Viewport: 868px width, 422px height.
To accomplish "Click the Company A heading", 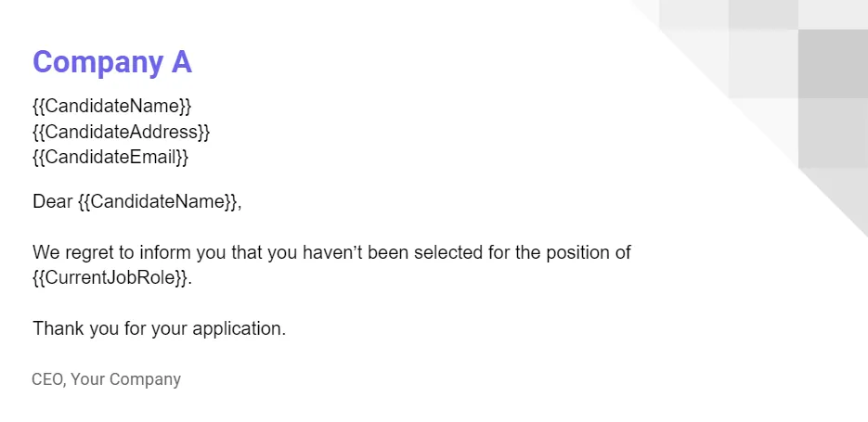I will tap(112, 62).
